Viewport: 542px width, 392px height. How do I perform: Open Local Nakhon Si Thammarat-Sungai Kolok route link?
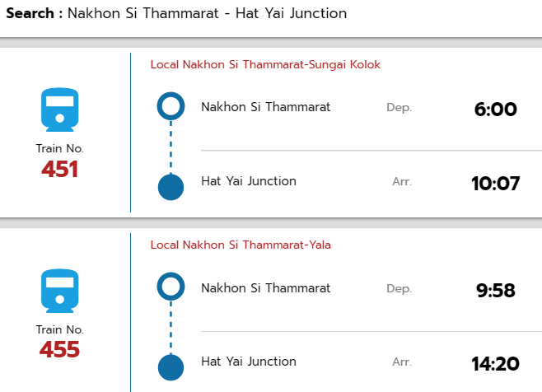(265, 64)
